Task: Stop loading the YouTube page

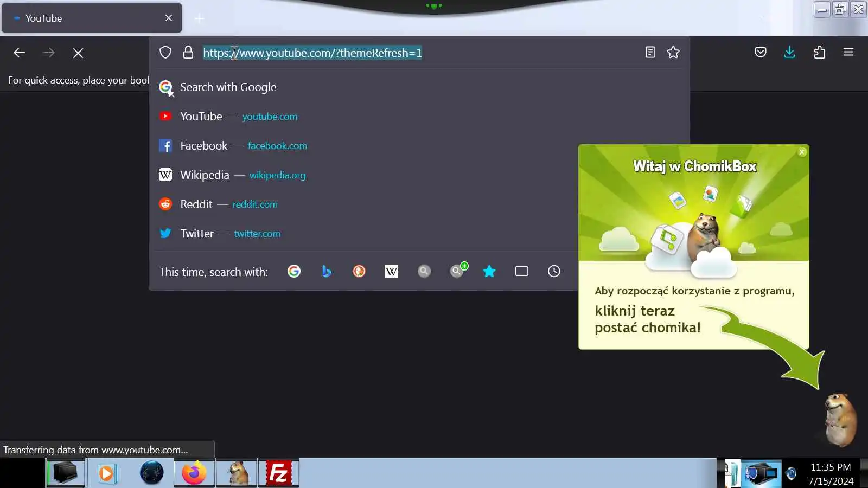Action: click(x=78, y=53)
